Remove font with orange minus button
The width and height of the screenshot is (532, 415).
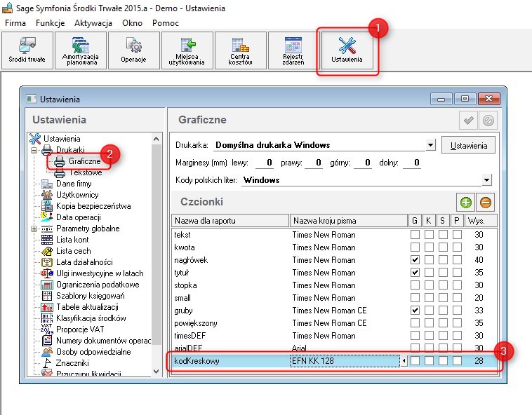(486, 203)
